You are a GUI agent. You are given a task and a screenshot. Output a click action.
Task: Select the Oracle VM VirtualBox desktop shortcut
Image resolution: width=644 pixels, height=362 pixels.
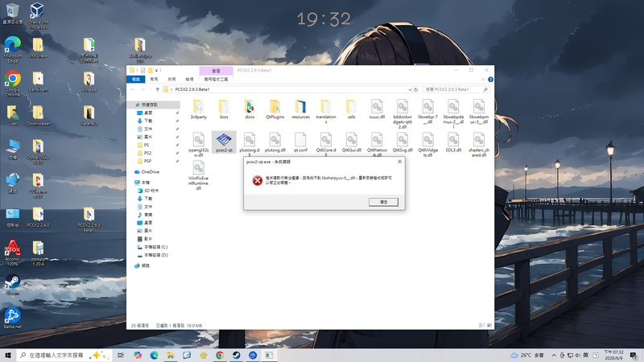click(38, 15)
